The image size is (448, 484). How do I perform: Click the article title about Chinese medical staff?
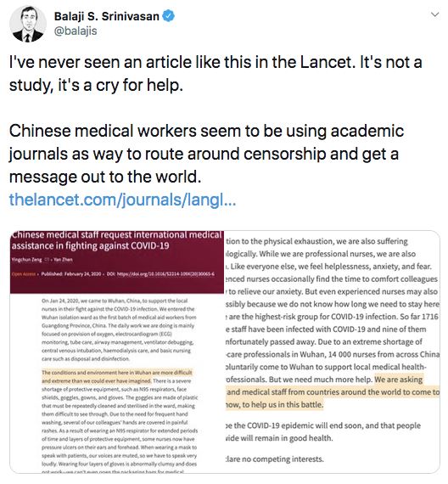point(116,240)
